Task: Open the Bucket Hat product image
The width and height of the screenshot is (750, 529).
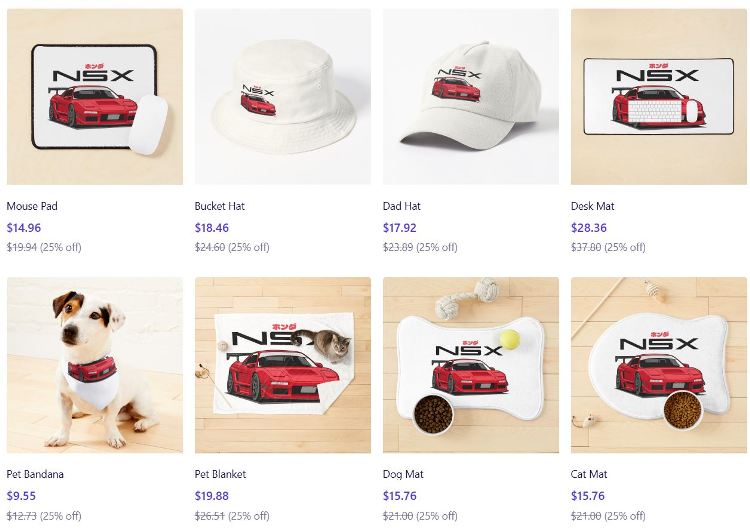Action: [x=283, y=97]
